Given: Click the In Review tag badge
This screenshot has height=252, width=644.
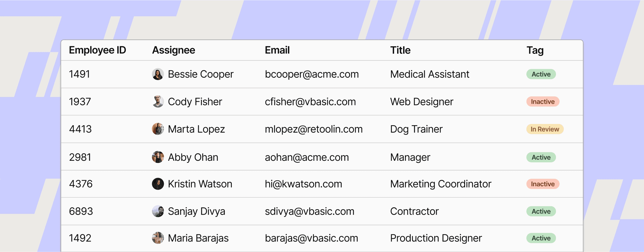Looking at the screenshot, I should point(545,129).
